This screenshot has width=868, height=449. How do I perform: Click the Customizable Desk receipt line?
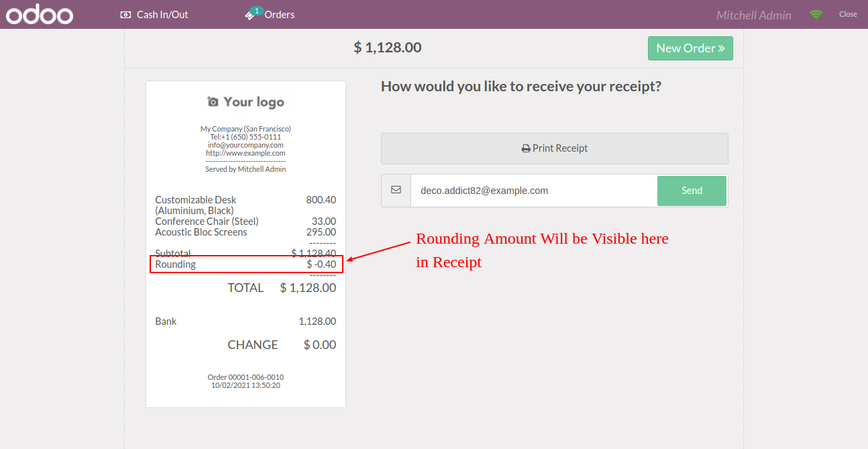click(246, 205)
